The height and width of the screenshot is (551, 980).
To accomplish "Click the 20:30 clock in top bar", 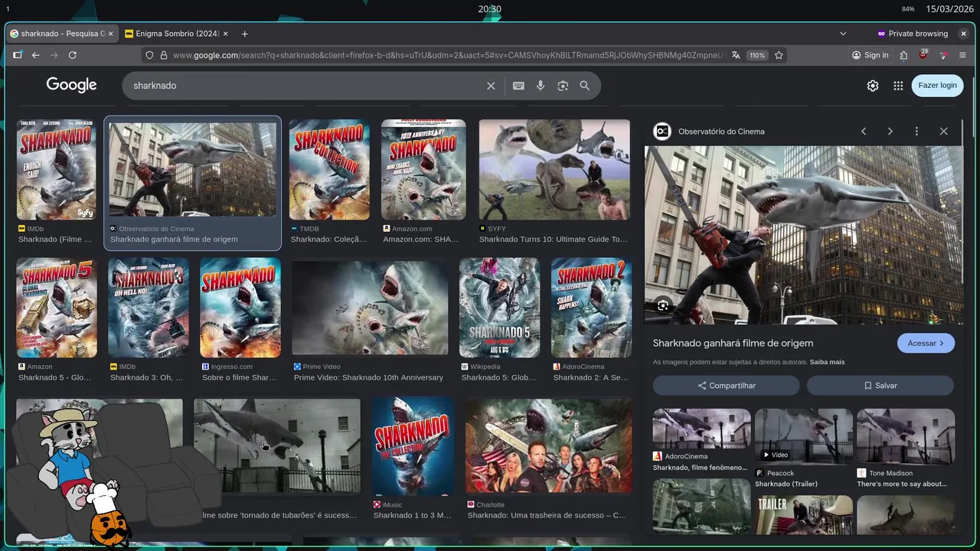I will pos(490,9).
